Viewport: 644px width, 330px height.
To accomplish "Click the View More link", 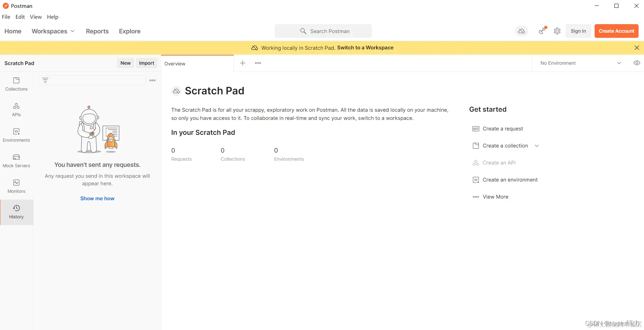I will click(x=495, y=197).
